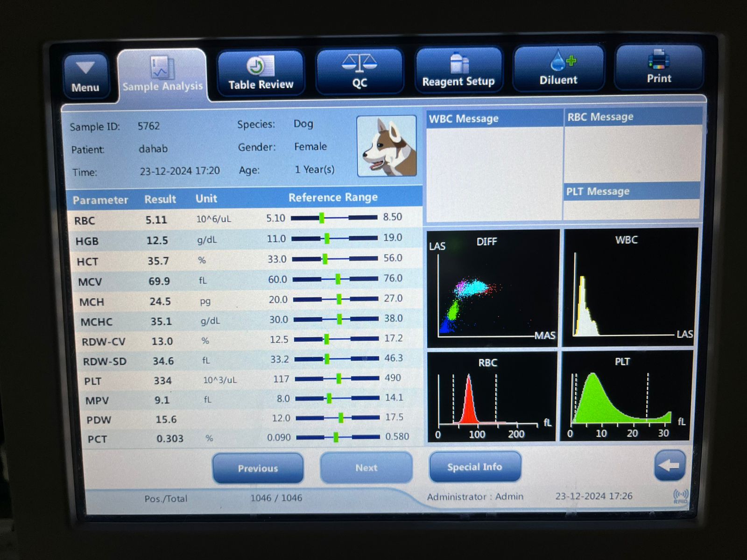The image size is (747, 560).
Task: Open the QC tab with scales icon
Action: 359,72
